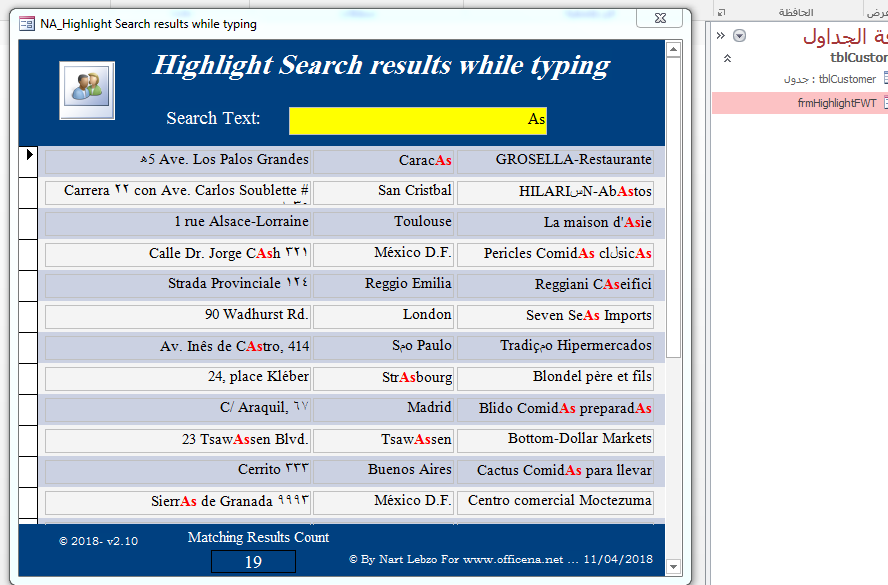The image size is (888, 585).
Task: Click the customers icon button in header
Action: pos(87,87)
